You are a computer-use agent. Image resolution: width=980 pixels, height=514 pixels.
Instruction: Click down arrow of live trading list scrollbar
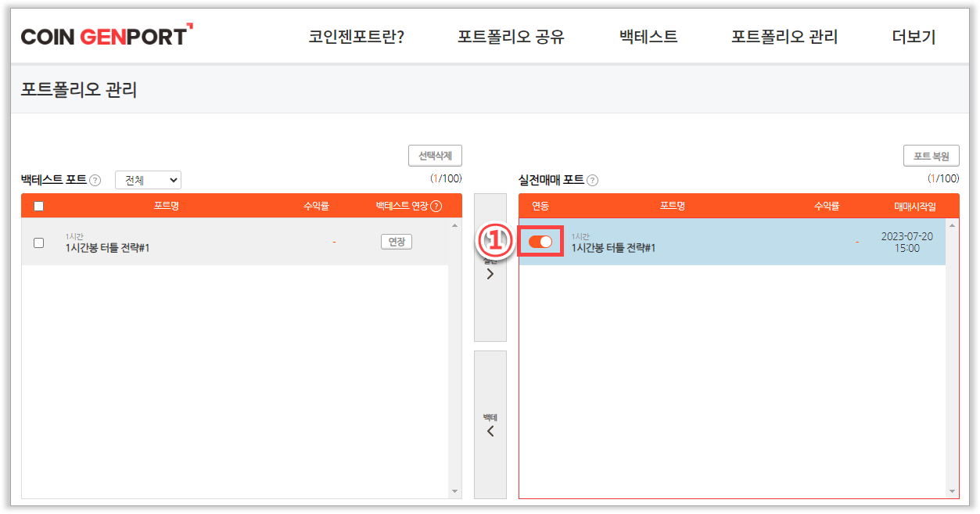tap(952, 491)
